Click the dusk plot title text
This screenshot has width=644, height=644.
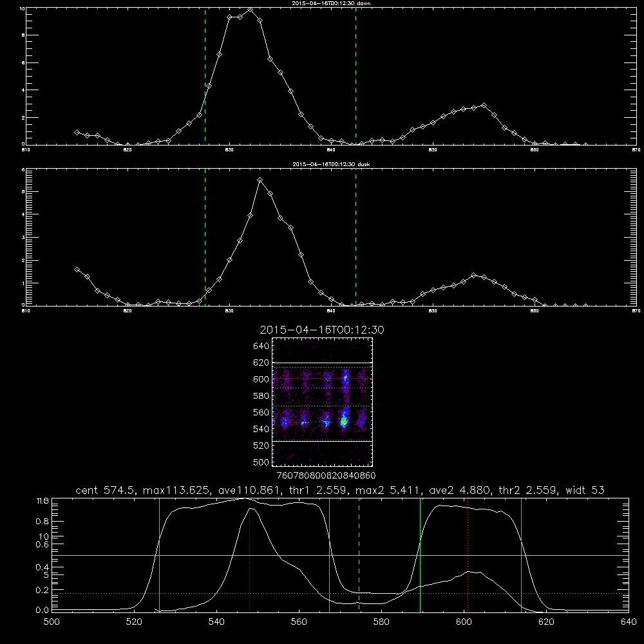(x=331, y=164)
